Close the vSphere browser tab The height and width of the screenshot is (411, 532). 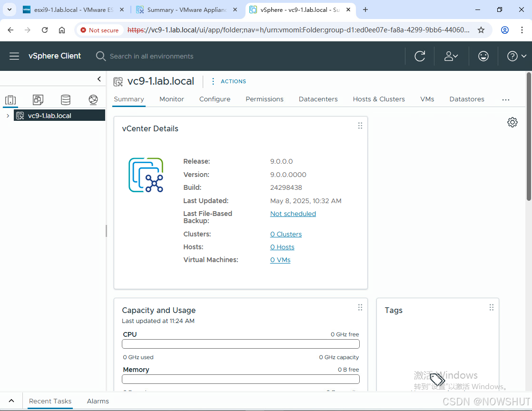tap(348, 10)
